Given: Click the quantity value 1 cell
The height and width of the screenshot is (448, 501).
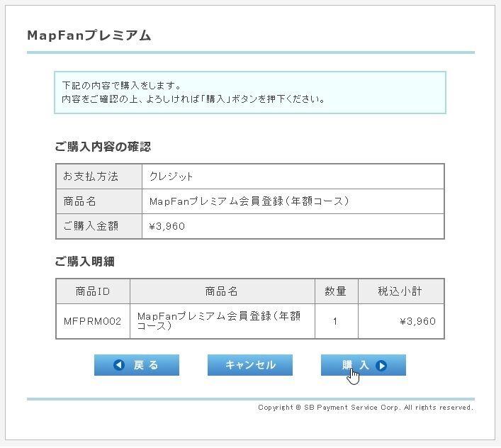Looking at the screenshot, I should tap(337, 321).
